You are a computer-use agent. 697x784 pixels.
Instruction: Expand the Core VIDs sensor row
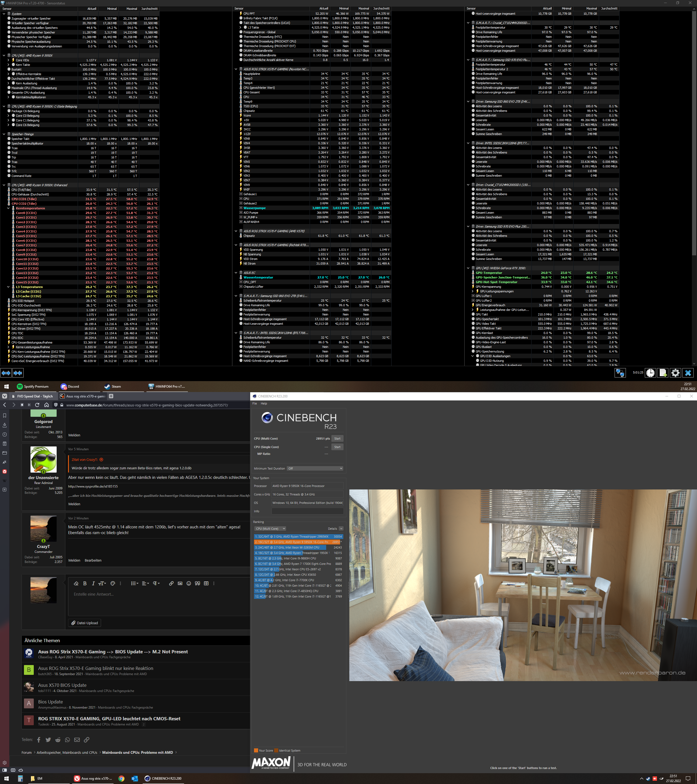coord(8,60)
